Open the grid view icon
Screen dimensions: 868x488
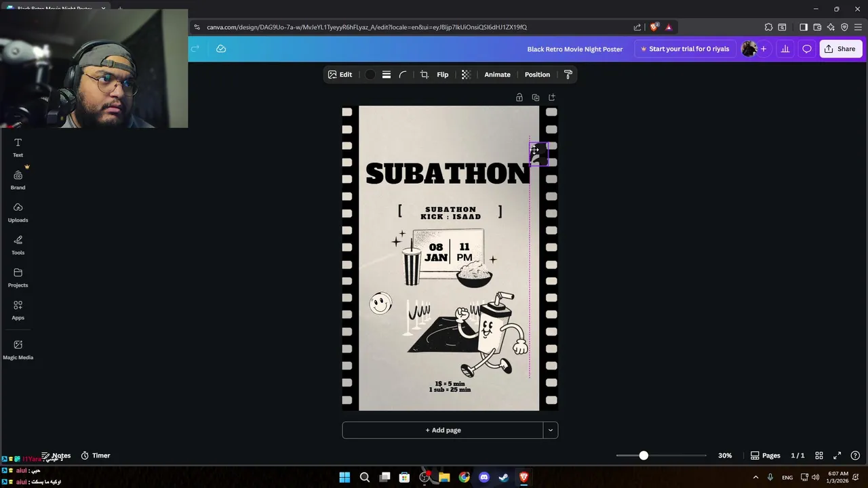click(x=819, y=455)
